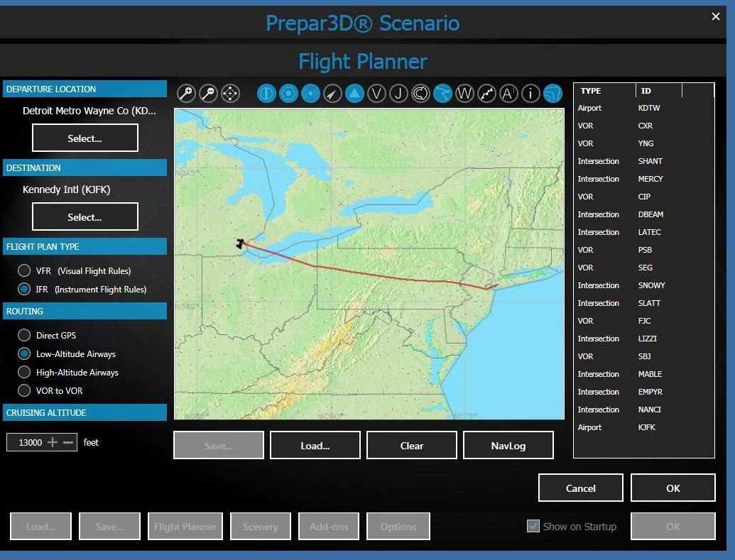The height and width of the screenshot is (560, 735).
Task: Select the DBEAM intersection row
Action: [643, 214]
